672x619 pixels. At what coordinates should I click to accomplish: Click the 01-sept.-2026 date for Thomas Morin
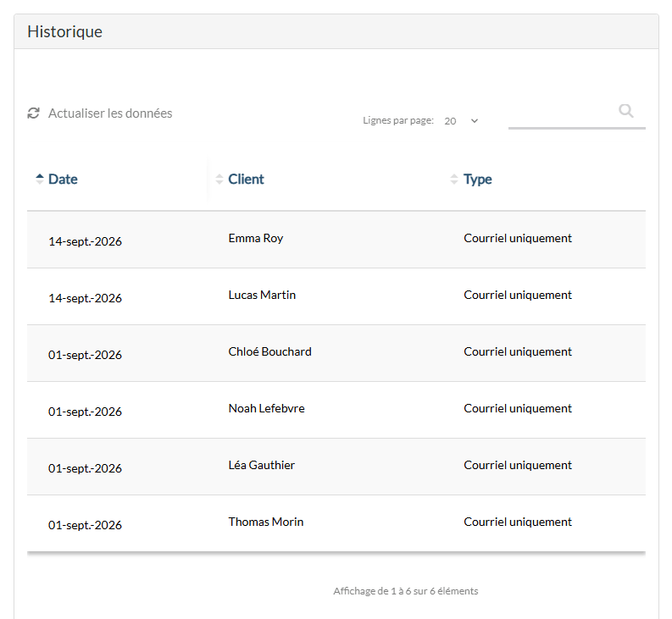click(85, 525)
